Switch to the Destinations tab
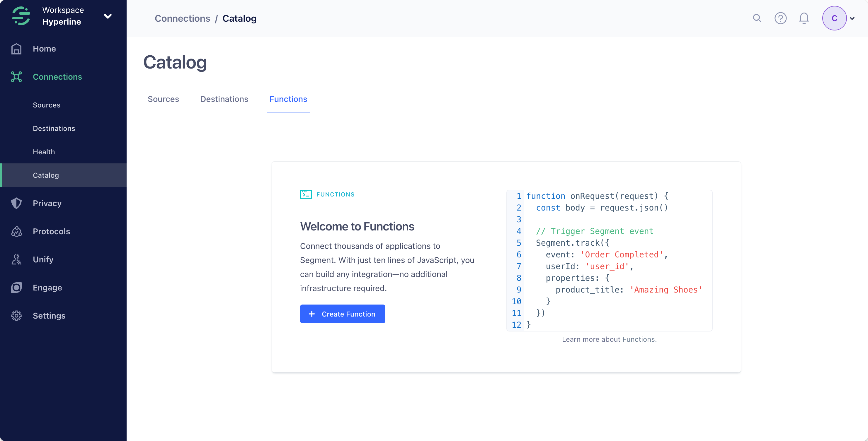 (x=224, y=99)
